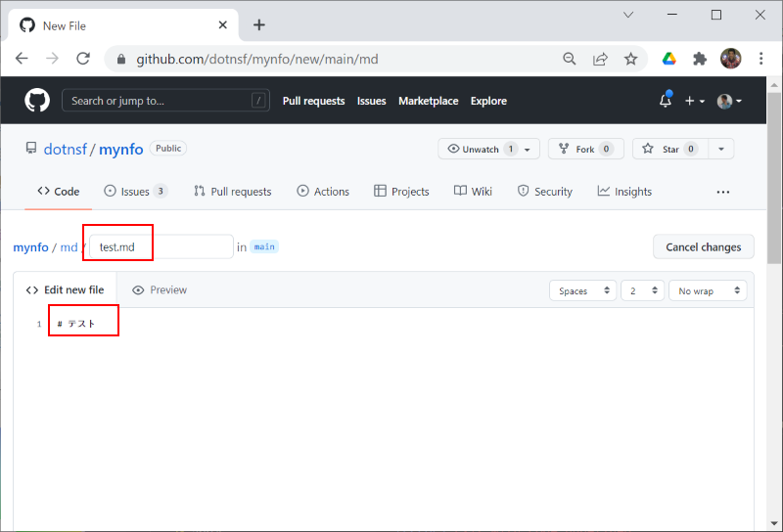Switch to the Issues repository tab

click(135, 192)
